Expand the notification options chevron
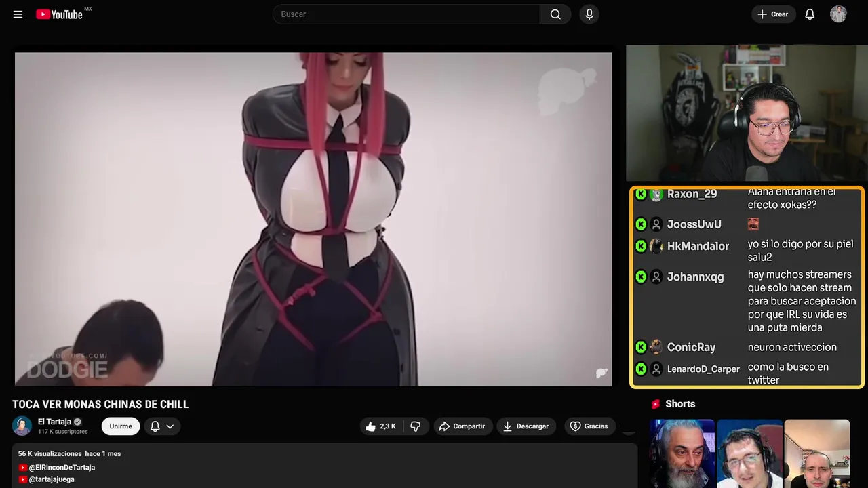 170,426
